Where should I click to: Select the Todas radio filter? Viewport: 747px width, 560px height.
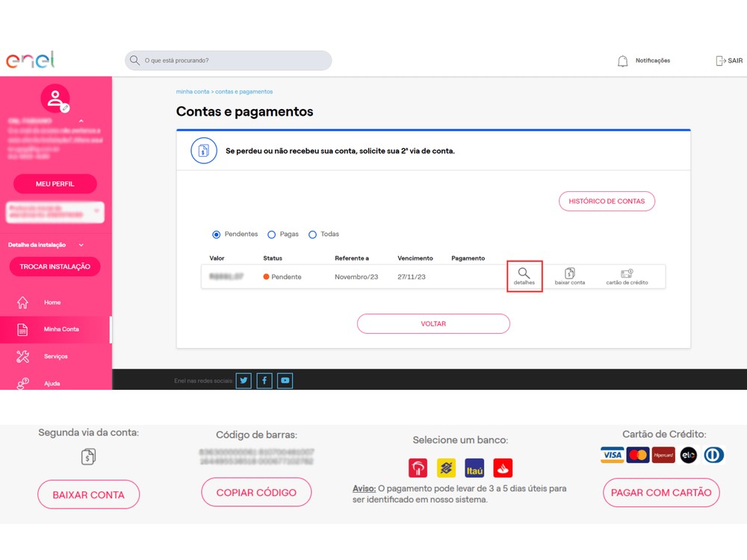[312, 234]
